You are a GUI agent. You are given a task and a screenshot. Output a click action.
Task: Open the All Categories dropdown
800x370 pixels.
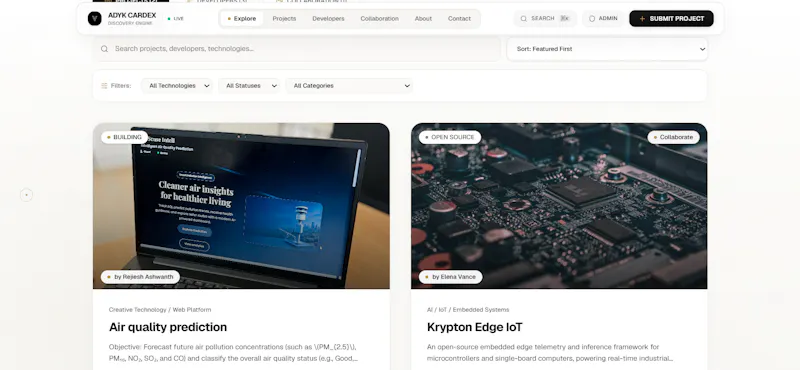click(349, 86)
